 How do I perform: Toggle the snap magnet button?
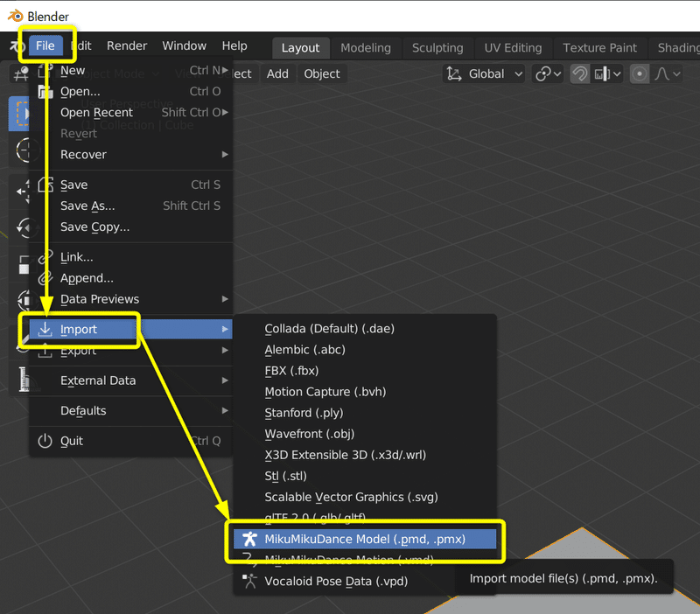[579, 73]
